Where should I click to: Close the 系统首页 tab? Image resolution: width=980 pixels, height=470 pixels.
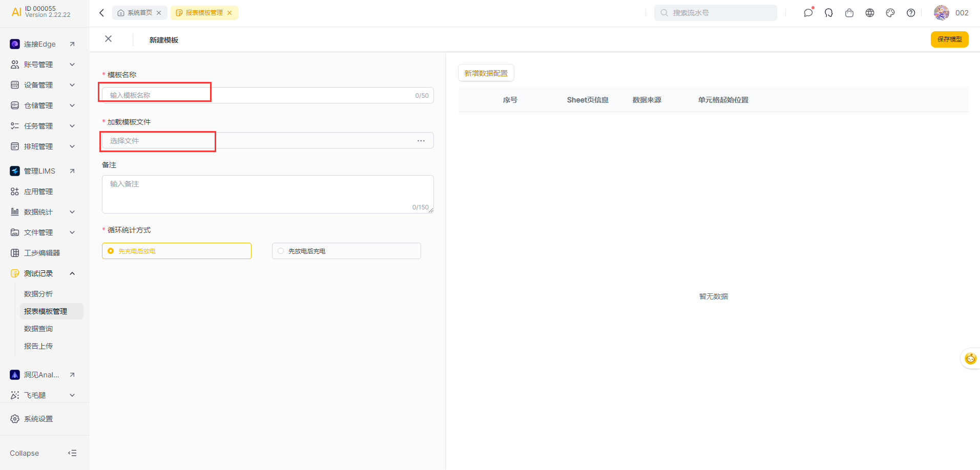[159, 13]
